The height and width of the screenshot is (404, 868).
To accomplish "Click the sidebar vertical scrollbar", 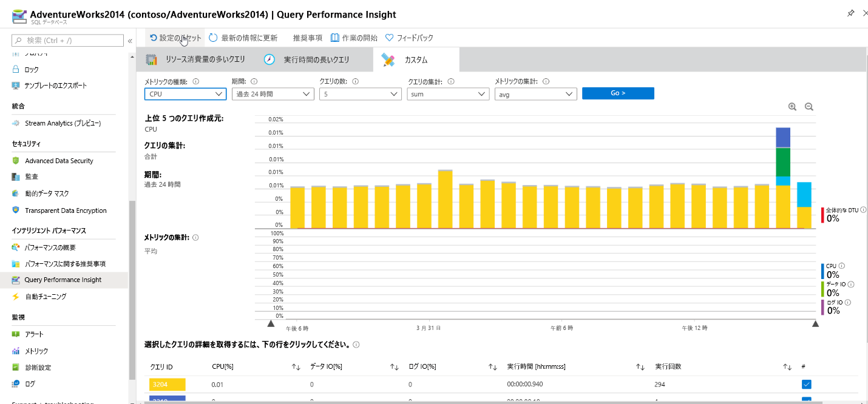I will coord(132,290).
